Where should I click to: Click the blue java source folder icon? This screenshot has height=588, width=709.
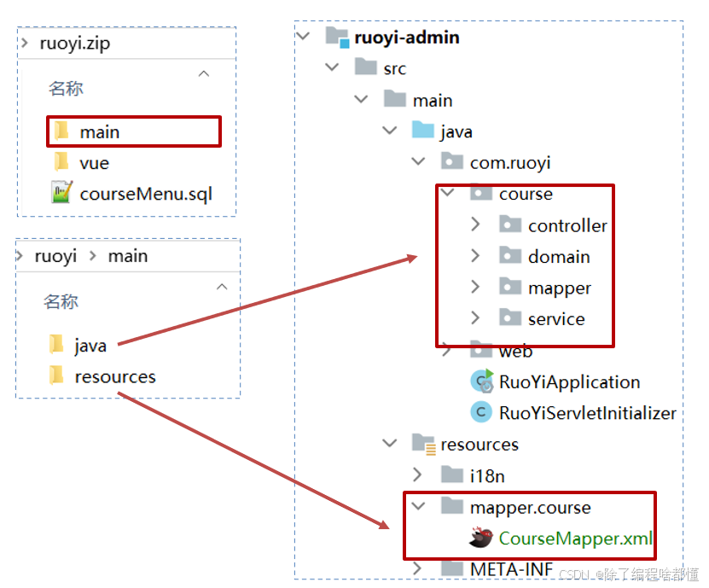[423, 130]
